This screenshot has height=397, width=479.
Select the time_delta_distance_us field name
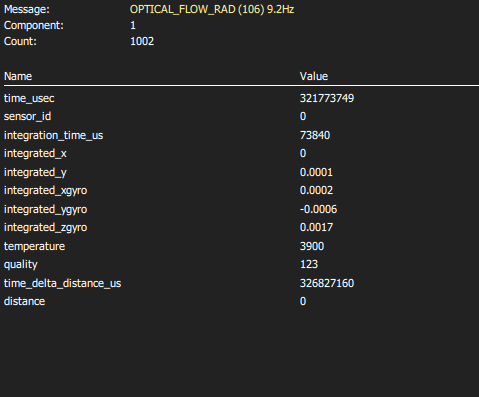(62, 283)
